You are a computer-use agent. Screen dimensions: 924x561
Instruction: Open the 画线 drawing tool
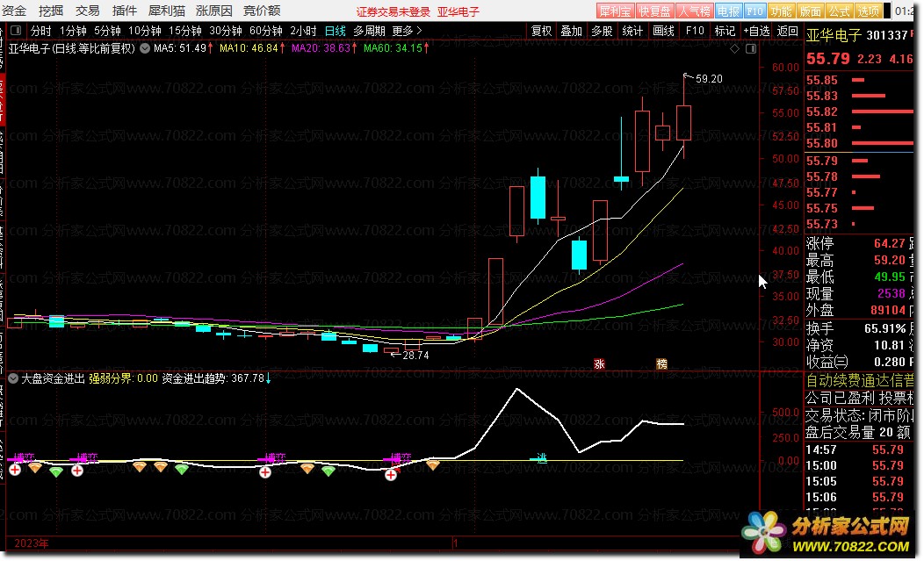pos(663,31)
